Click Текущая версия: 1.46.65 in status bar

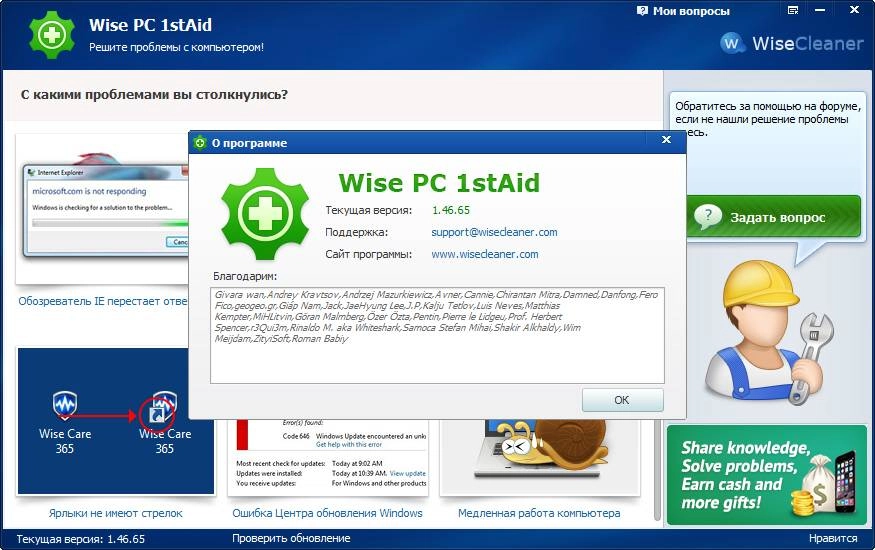click(x=80, y=539)
